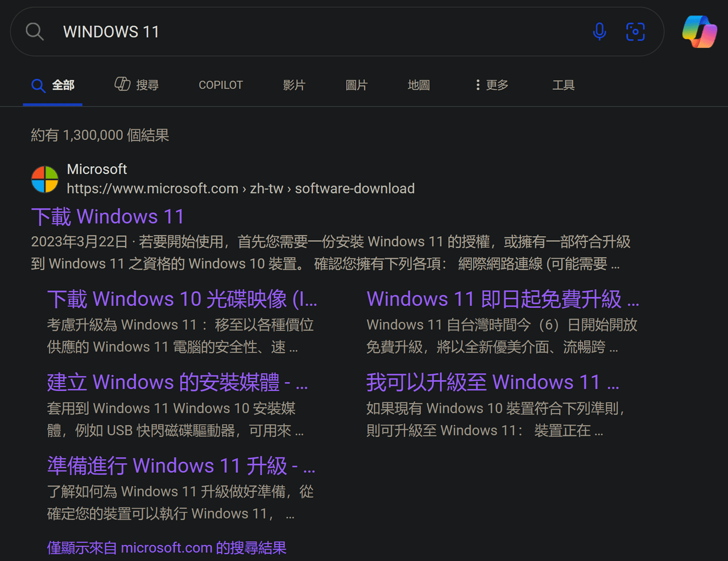Open the 下載 Windows 11 result
The height and width of the screenshot is (561, 728).
point(108,217)
